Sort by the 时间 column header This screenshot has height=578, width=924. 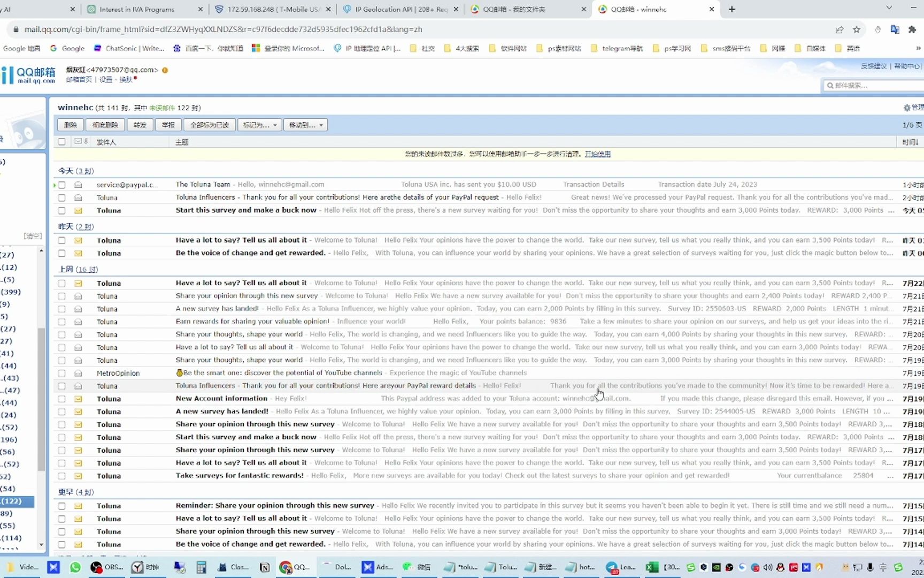(x=910, y=142)
